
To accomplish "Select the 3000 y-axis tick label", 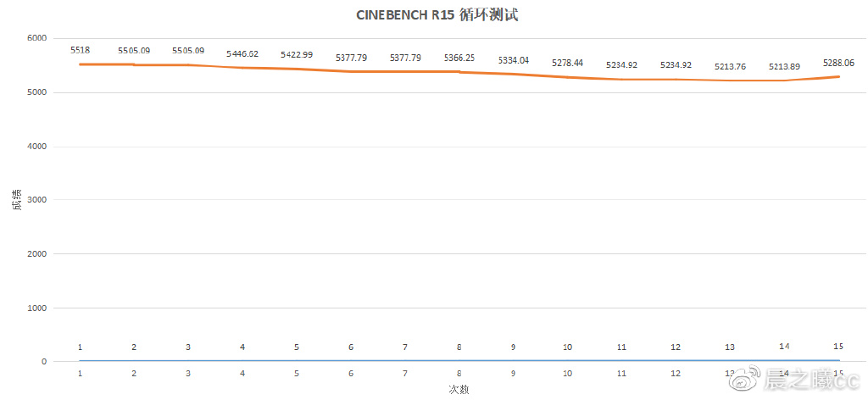I will click(38, 200).
